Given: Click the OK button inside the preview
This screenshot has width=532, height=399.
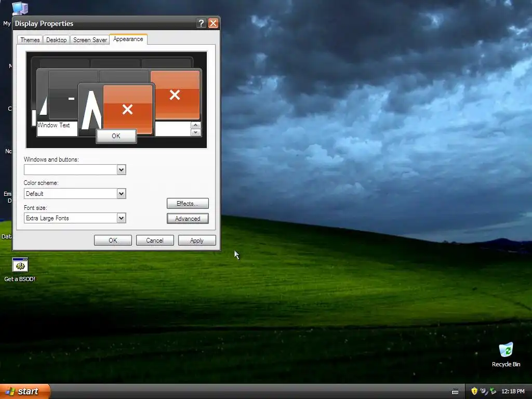Looking at the screenshot, I should (x=116, y=136).
